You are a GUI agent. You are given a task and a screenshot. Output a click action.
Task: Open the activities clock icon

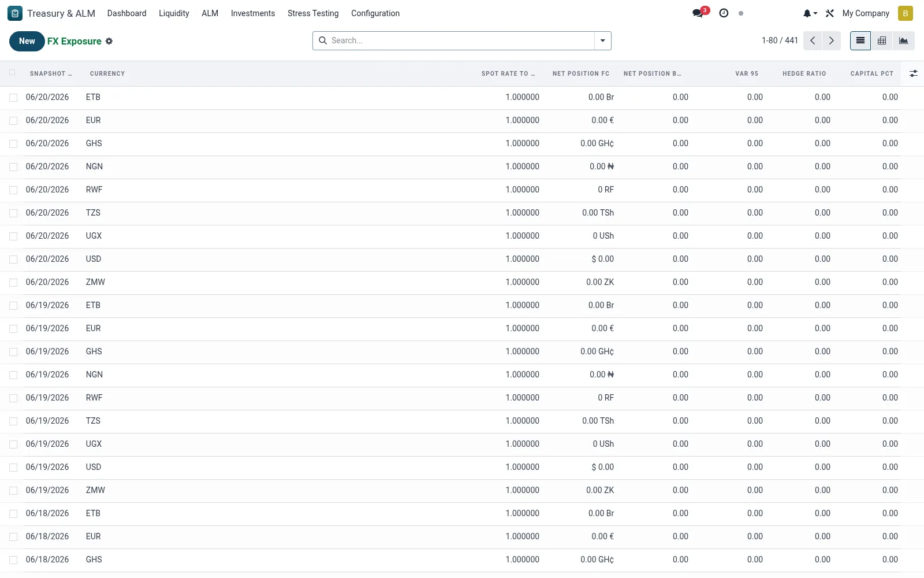[x=724, y=13]
